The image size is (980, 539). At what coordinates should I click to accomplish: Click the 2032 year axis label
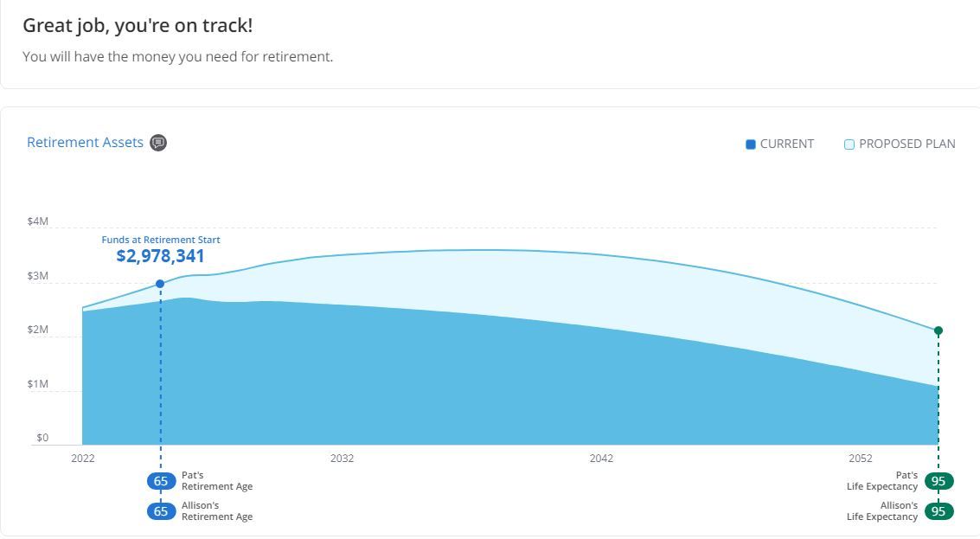(x=342, y=459)
